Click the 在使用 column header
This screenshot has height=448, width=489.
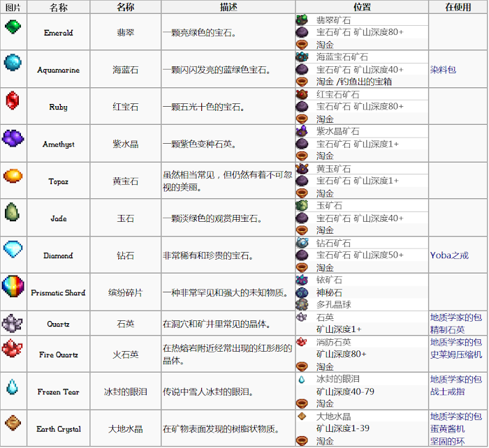click(458, 7)
